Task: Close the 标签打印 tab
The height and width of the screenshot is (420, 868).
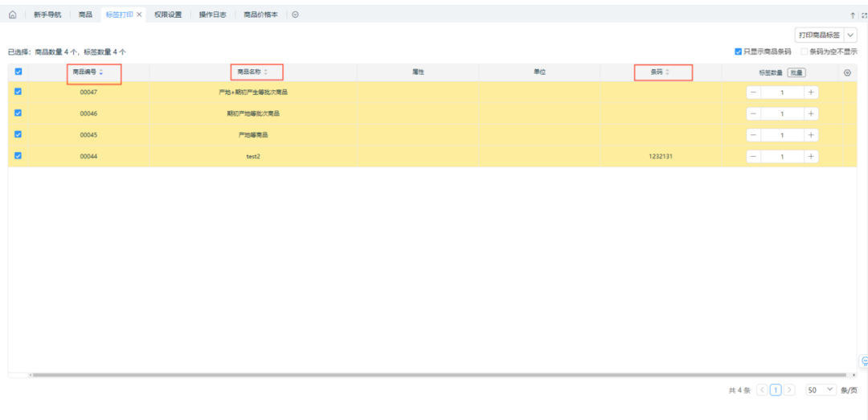Action: [x=140, y=15]
